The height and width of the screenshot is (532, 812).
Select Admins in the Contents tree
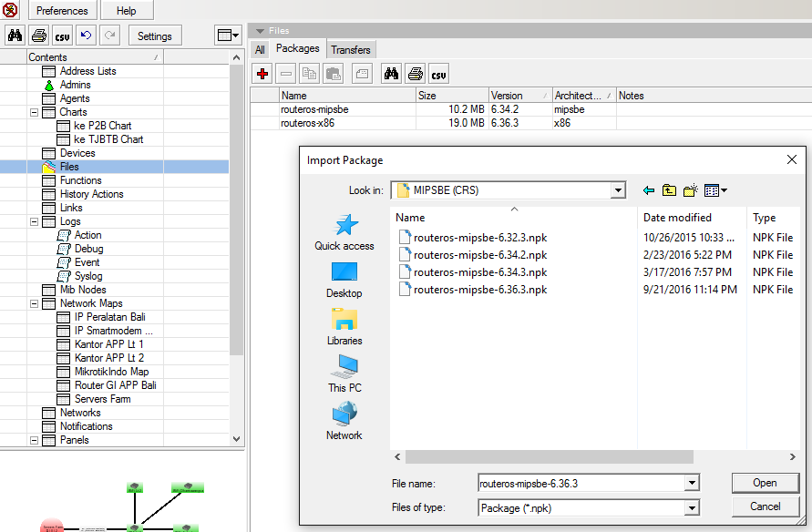tap(75, 85)
